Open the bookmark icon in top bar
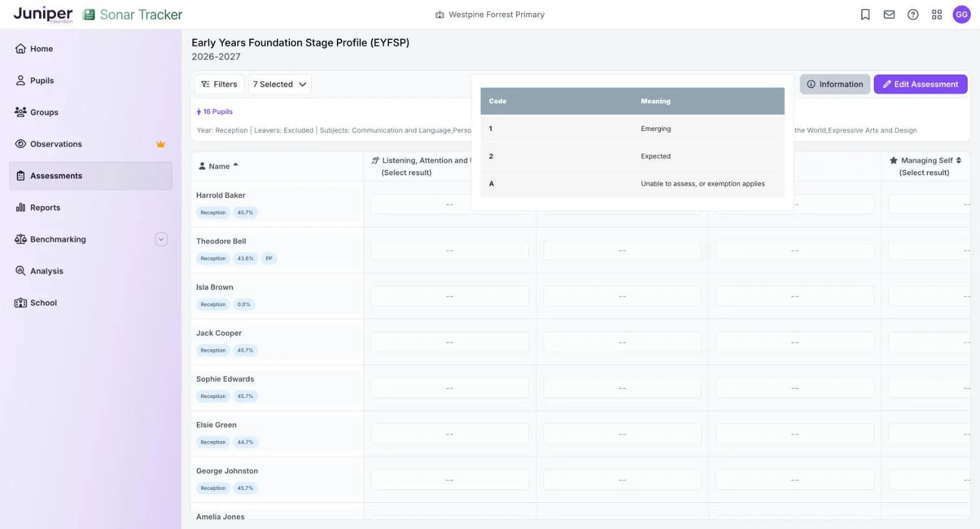 (865, 14)
